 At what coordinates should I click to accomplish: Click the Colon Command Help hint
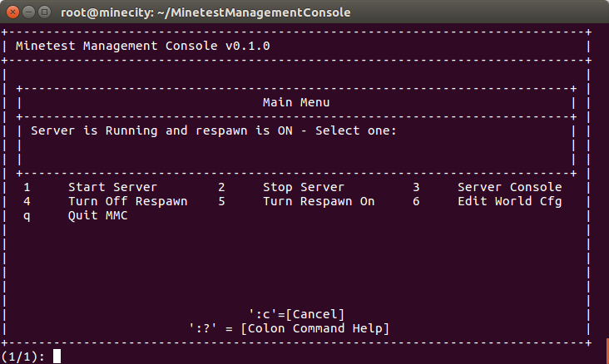tap(289, 328)
